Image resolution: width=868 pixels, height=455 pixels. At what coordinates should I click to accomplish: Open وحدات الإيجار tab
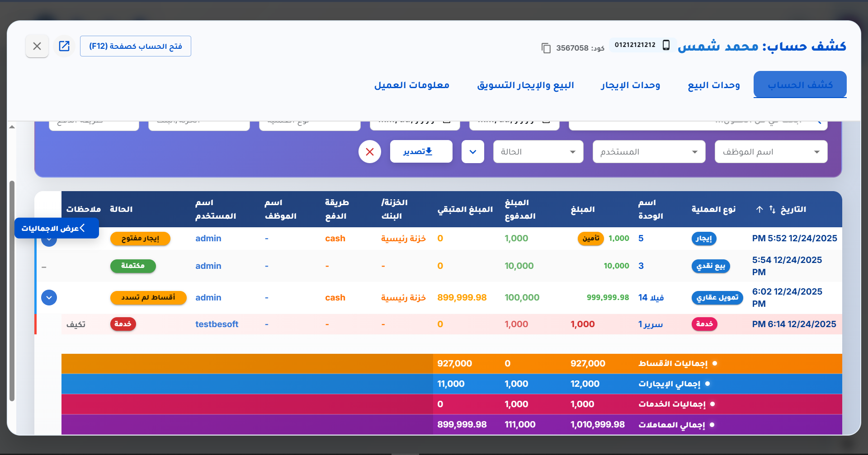tap(631, 85)
